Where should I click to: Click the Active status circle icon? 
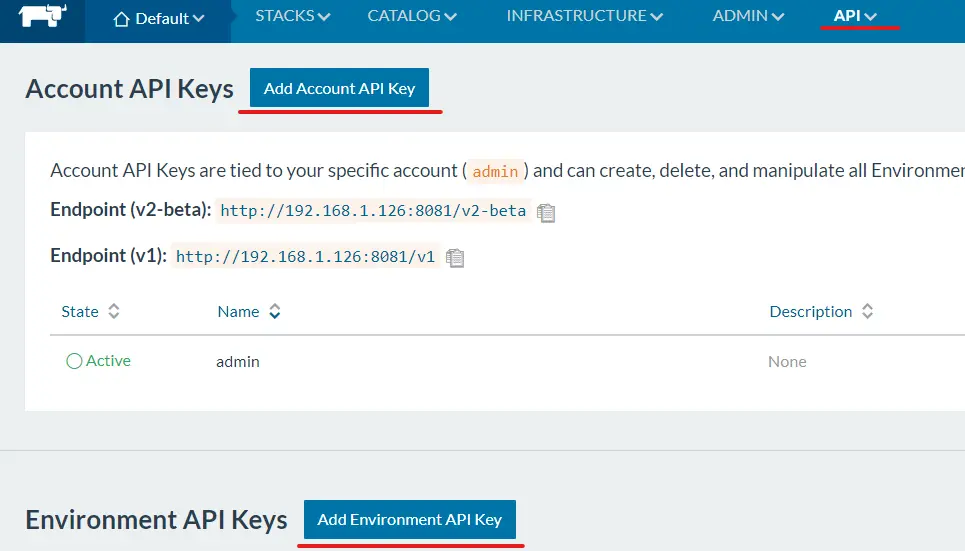[74, 361]
